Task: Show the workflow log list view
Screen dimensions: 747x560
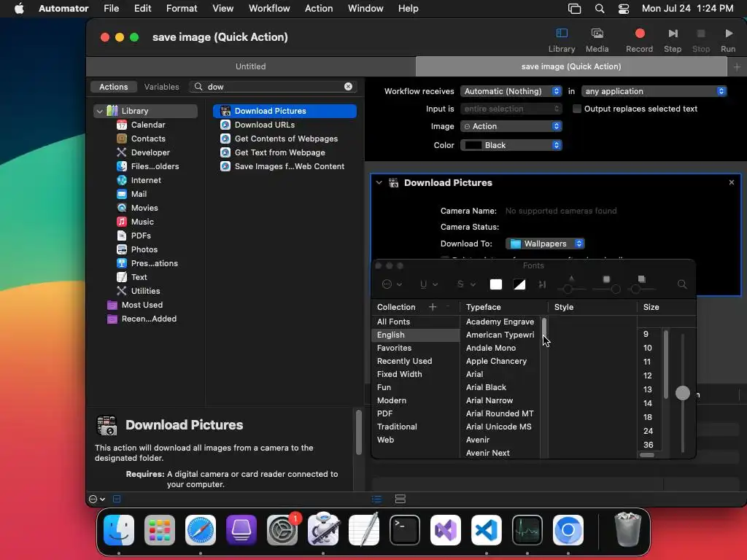Action: [x=377, y=499]
